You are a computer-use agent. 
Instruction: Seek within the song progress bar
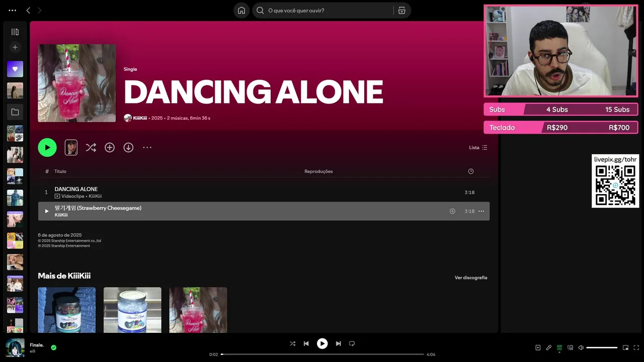click(x=323, y=354)
